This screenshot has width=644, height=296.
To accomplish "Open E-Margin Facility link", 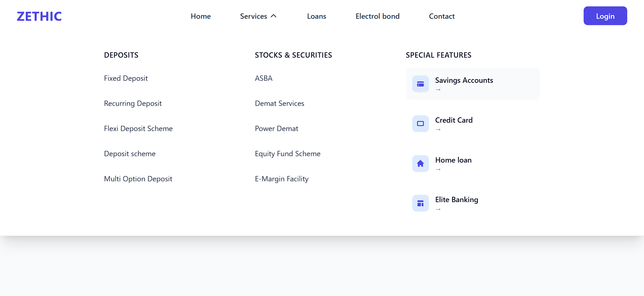I will pos(281,179).
